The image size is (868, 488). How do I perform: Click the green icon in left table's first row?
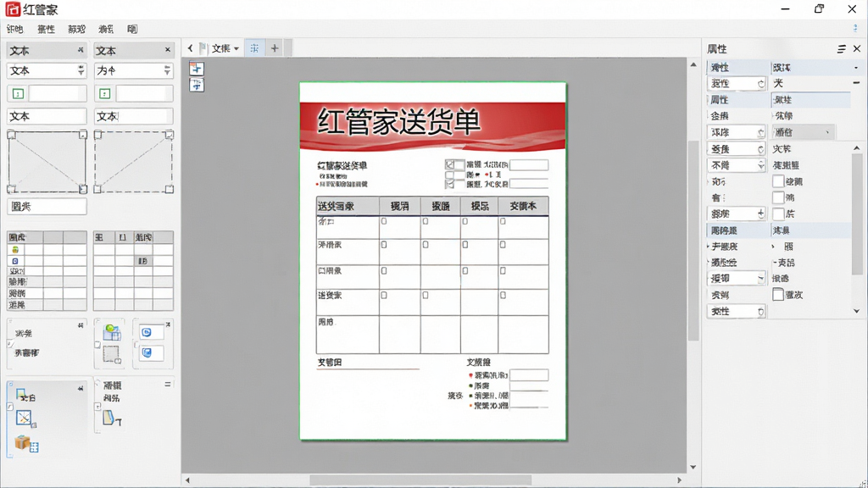[15, 250]
